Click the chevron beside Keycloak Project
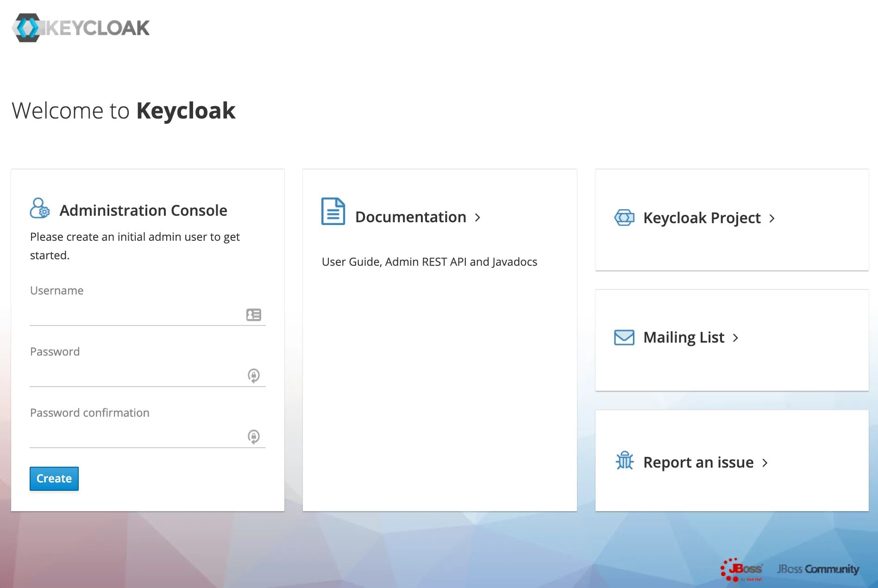Viewport: 878px width, 588px height. 772,218
